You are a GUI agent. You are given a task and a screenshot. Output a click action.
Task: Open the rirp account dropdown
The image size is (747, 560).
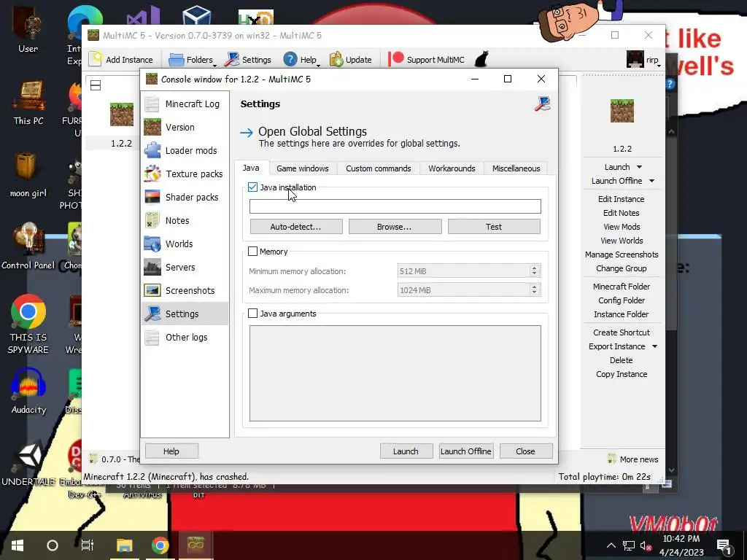[x=643, y=60]
